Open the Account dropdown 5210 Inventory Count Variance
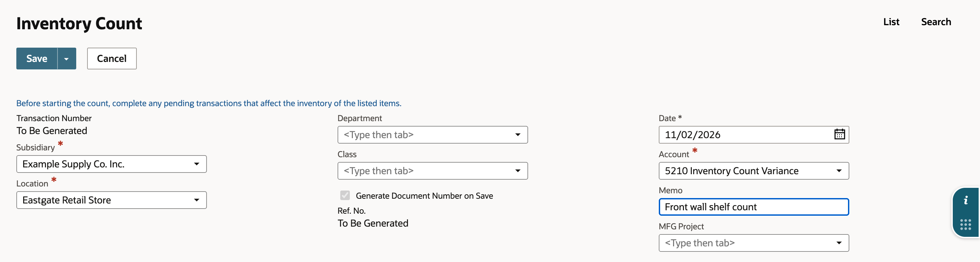The image size is (980, 262). coord(754,171)
